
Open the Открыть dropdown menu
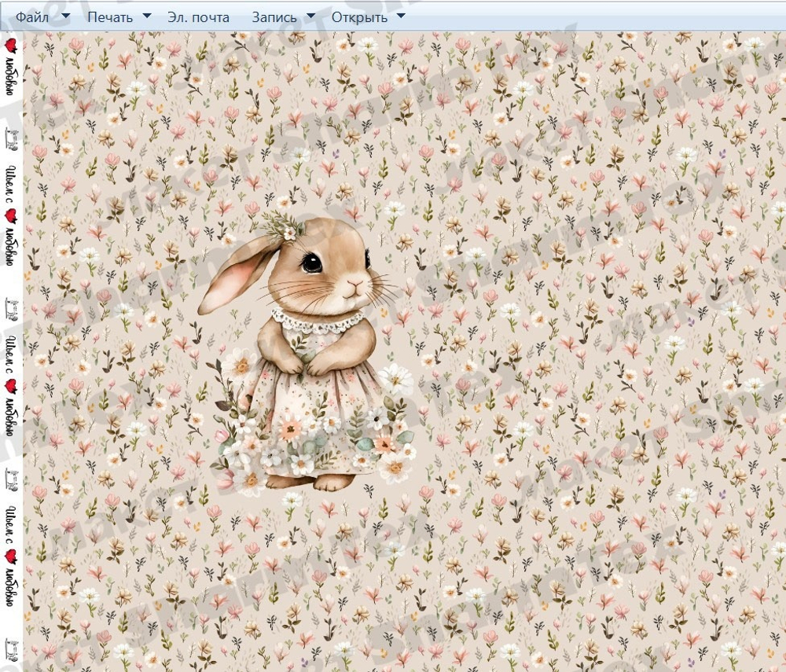[x=368, y=17]
